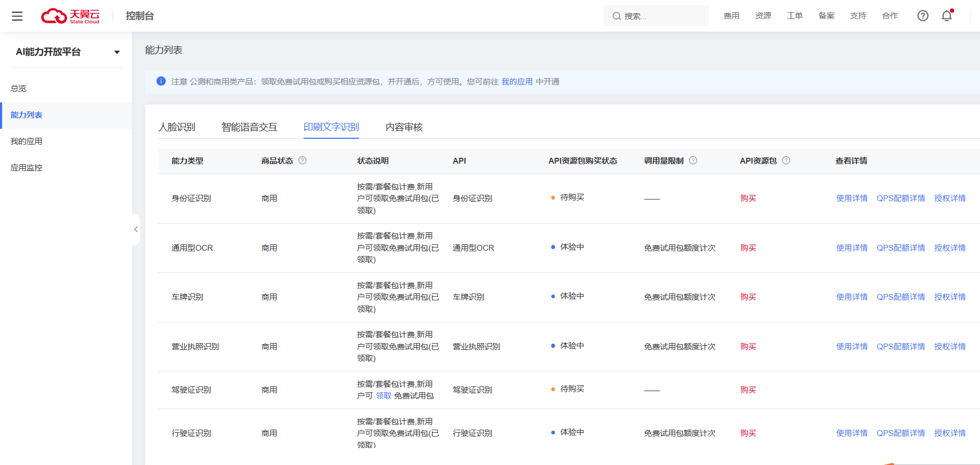Click 购买 for 身份证识别
Screen dimensions: 980x465
pyautogui.click(x=748, y=198)
